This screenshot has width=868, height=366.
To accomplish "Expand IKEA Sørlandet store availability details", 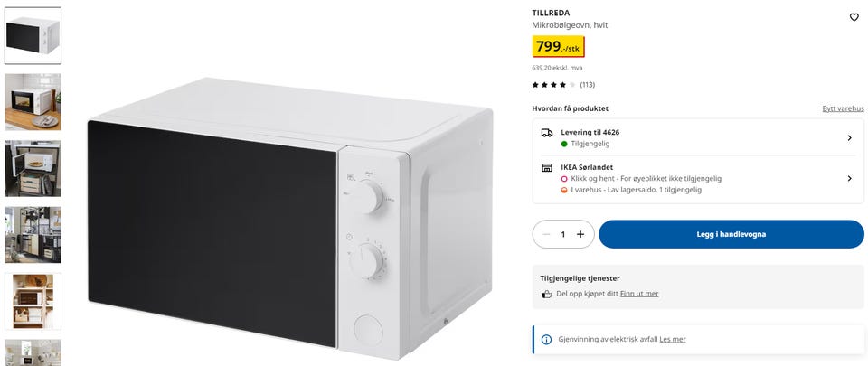I will [x=697, y=179].
